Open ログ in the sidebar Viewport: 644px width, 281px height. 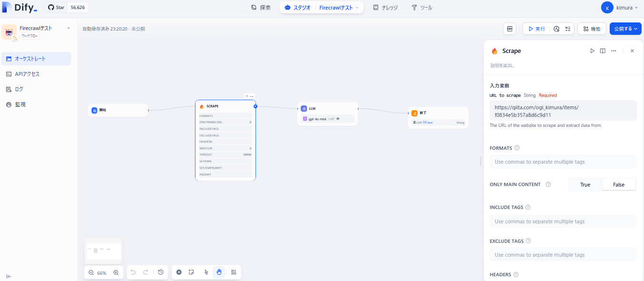click(x=36, y=89)
